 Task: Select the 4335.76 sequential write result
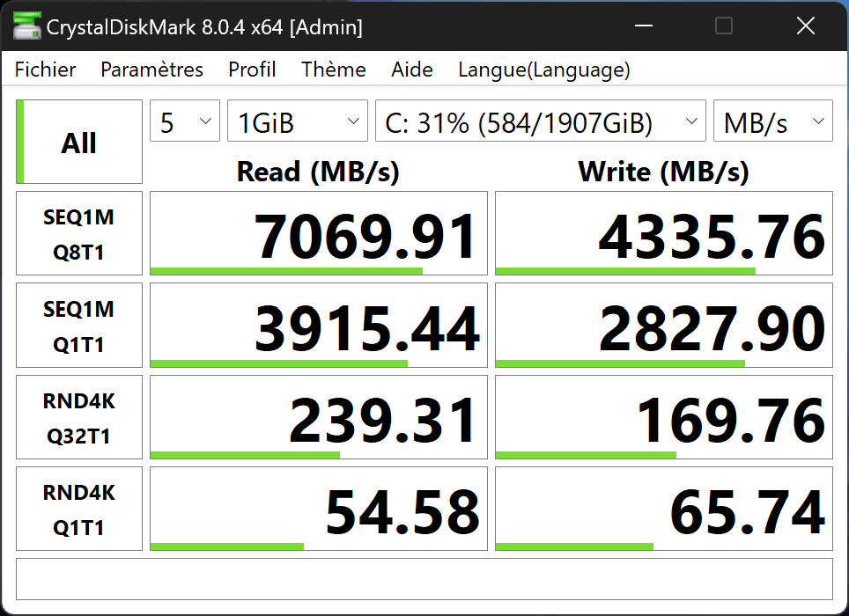pyautogui.click(x=664, y=233)
